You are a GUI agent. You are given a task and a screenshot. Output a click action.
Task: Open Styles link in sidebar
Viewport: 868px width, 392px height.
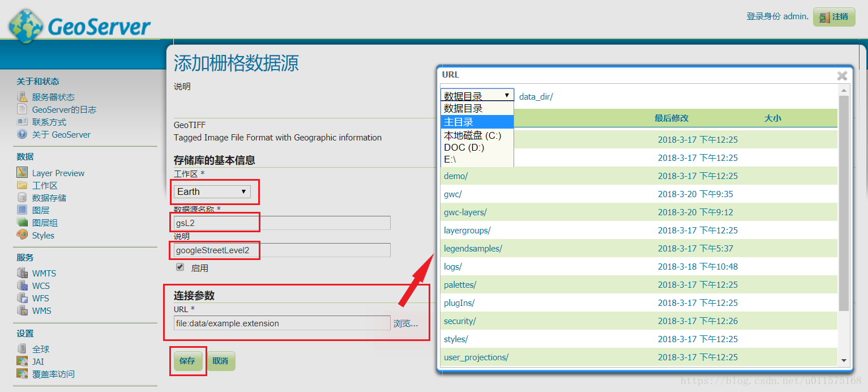[43, 235]
